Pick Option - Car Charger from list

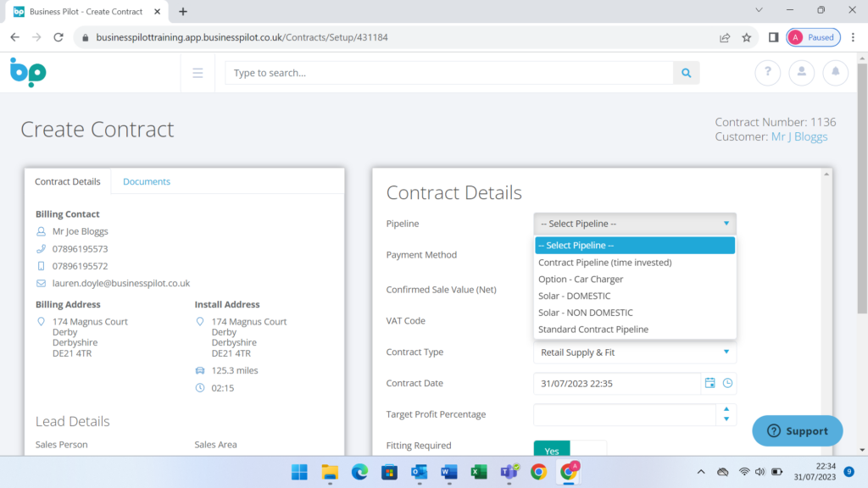coord(580,279)
